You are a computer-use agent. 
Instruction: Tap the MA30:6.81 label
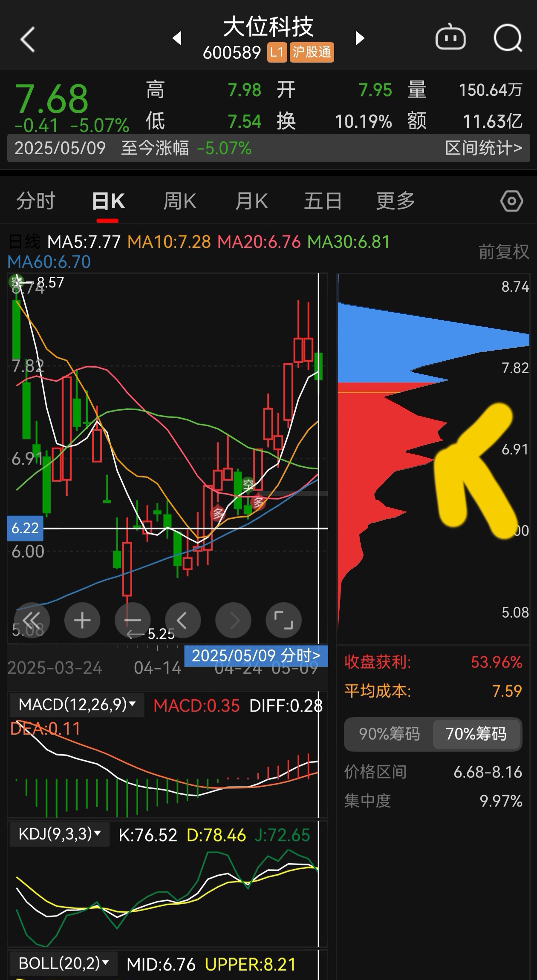[349, 242]
